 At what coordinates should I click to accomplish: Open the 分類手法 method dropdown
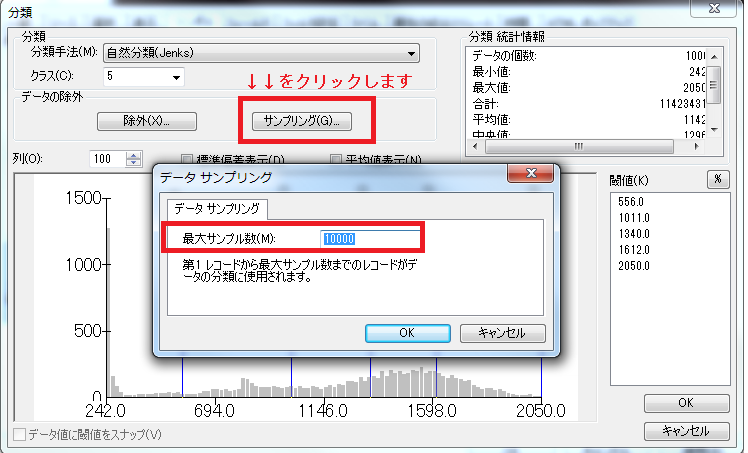coord(261,53)
